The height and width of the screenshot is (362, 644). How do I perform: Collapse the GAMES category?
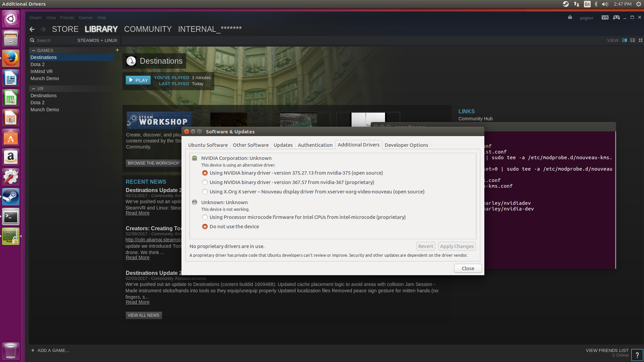(34, 50)
